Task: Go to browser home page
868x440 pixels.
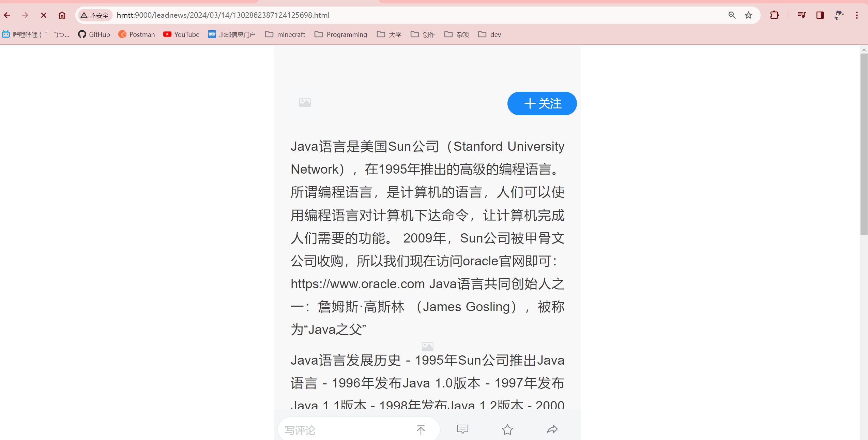Action: click(x=62, y=15)
